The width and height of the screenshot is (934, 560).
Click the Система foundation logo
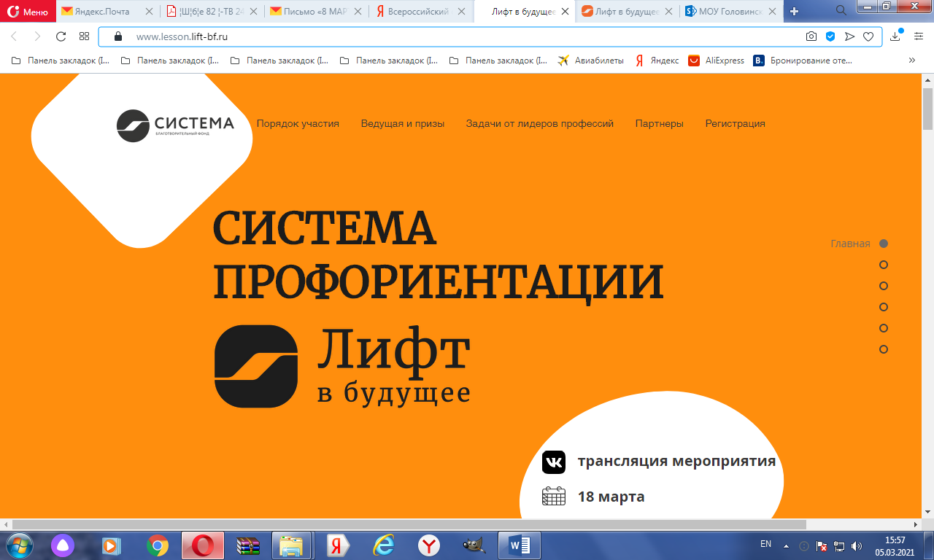pos(175,125)
